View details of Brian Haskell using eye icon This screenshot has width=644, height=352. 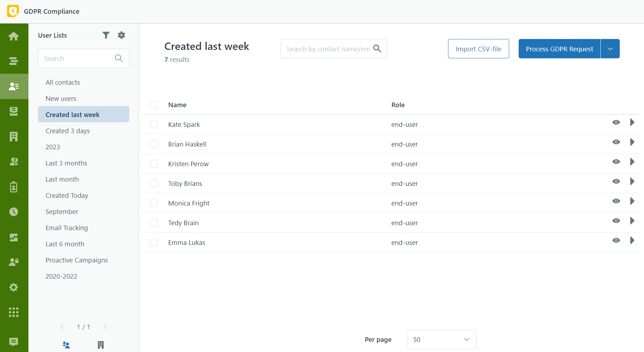(x=616, y=142)
